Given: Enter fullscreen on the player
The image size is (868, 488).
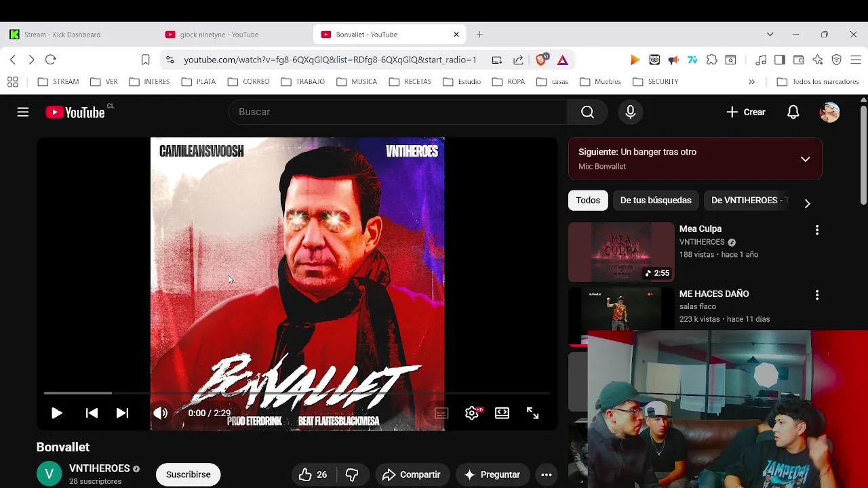Looking at the screenshot, I should [532, 413].
